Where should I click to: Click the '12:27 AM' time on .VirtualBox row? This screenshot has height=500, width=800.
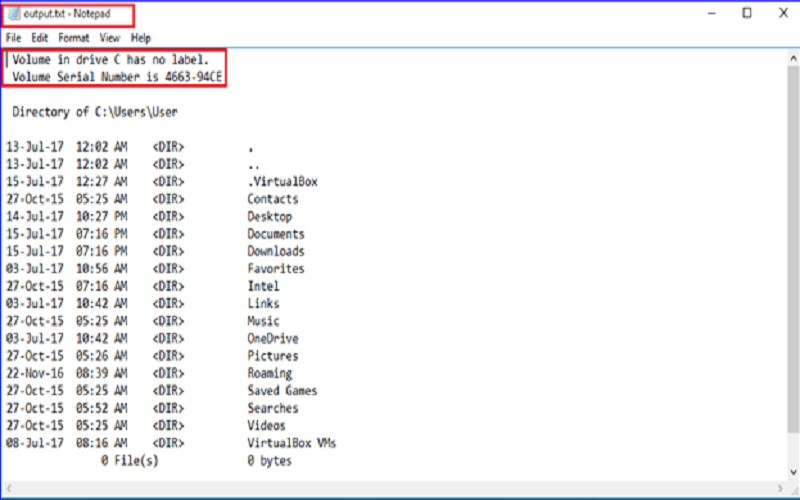point(102,182)
